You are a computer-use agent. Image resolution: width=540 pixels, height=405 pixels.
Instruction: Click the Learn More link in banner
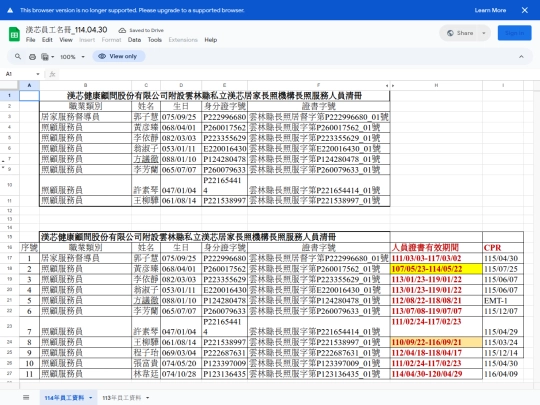[490, 10]
